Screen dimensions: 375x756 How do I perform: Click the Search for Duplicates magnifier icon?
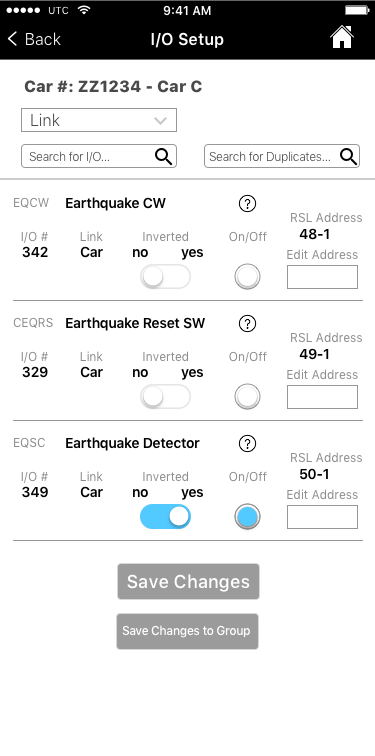tap(348, 156)
